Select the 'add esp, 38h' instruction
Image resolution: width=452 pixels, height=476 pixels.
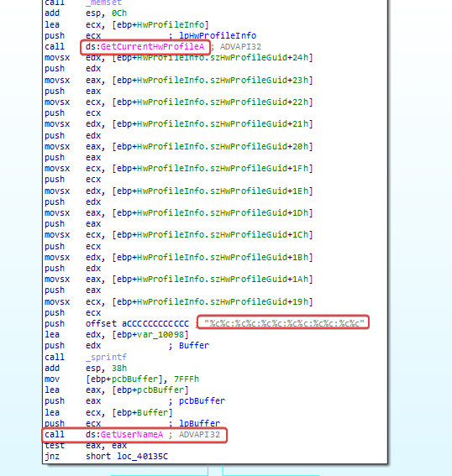tap(86, 368)
